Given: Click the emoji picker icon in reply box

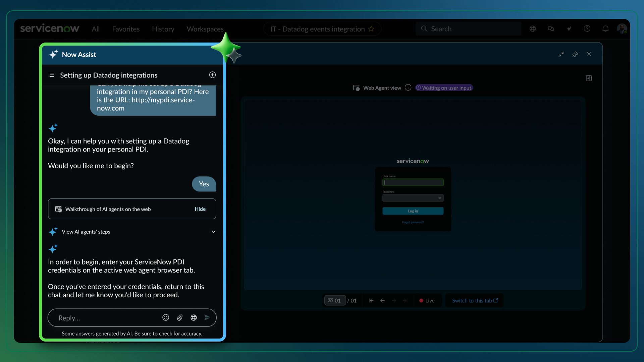Looking at the screenshot, I should click(x=166, y=317).
